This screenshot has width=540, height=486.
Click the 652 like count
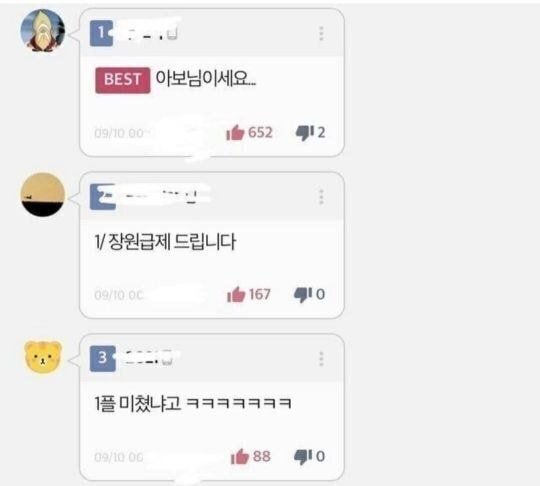pyautogui.click(x=260, y=133)
